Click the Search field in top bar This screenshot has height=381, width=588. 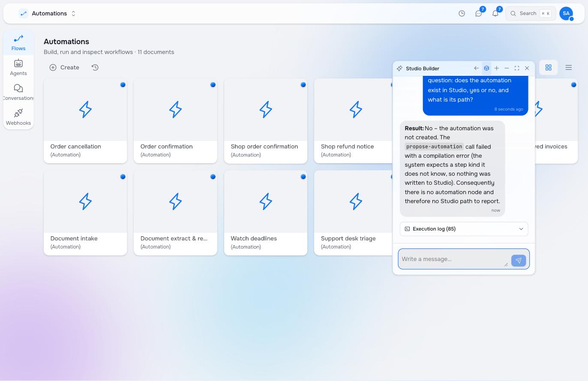tap(531, 14)
